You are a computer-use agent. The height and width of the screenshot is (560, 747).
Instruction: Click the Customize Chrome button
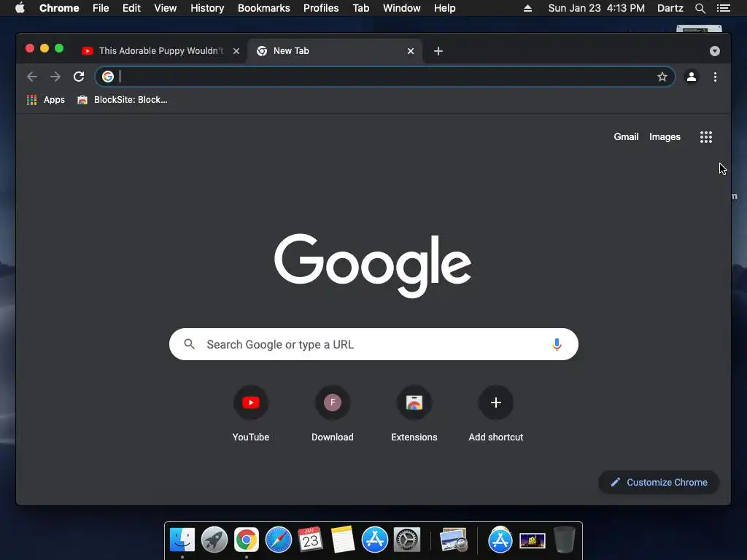(659, 483)
